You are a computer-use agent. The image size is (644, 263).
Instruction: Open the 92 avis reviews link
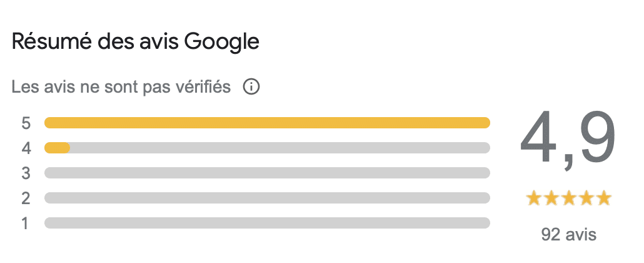(x=568, y=235)
